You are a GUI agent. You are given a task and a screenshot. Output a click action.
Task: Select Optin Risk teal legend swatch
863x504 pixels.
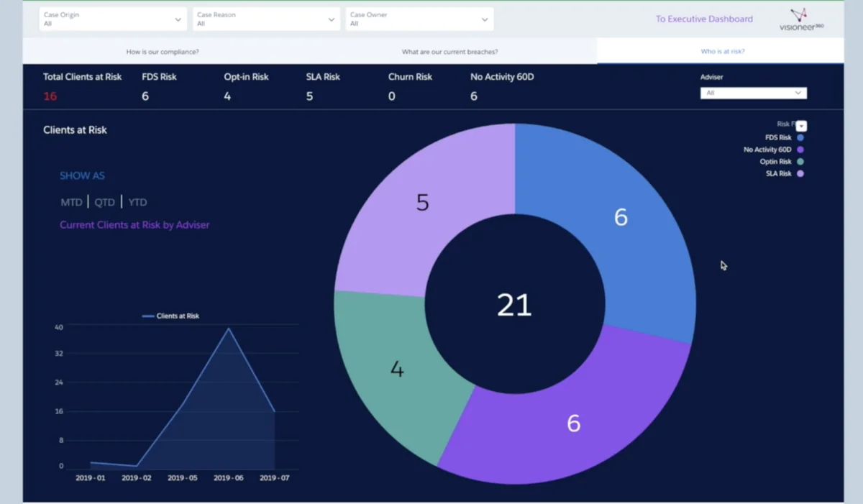[x=800, y=162]
